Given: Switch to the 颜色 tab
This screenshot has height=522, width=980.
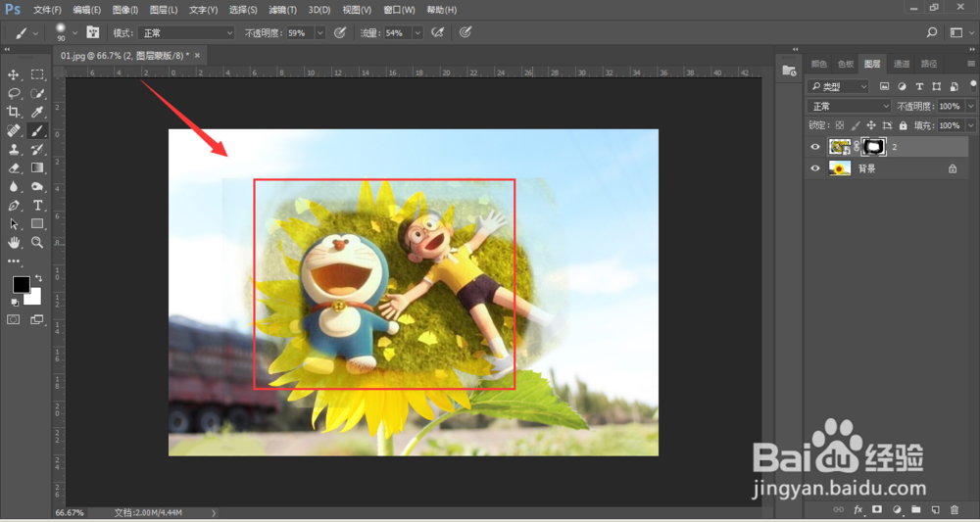Looking at the screenshot, I should tap(818, 64).
